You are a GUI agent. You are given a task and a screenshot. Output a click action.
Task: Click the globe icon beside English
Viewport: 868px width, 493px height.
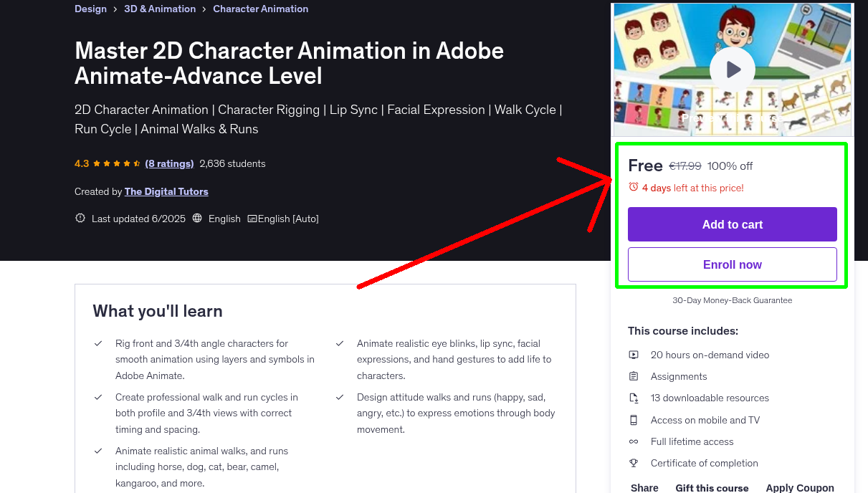[197, 218]
